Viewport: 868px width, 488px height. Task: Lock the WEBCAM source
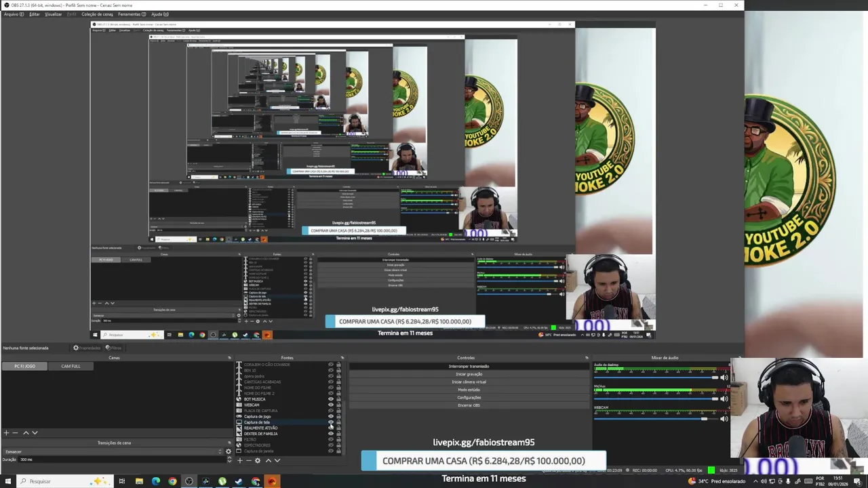click(338, 405)
